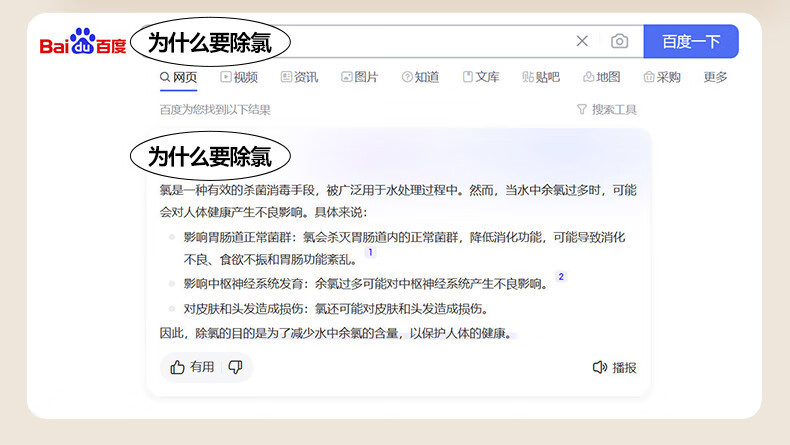
Task: Switch to the 视频 tab
Action: (x=239, y=77)
